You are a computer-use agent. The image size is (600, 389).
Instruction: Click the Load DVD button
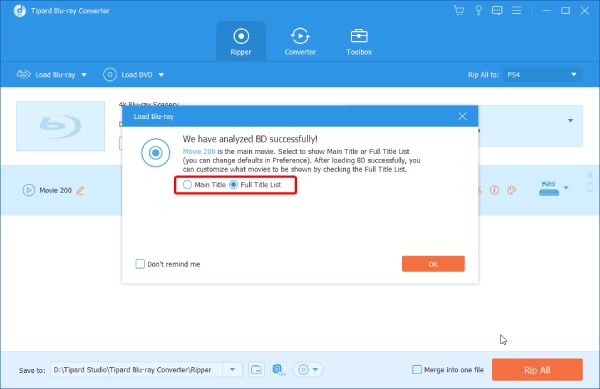click(x=128, y=75)
